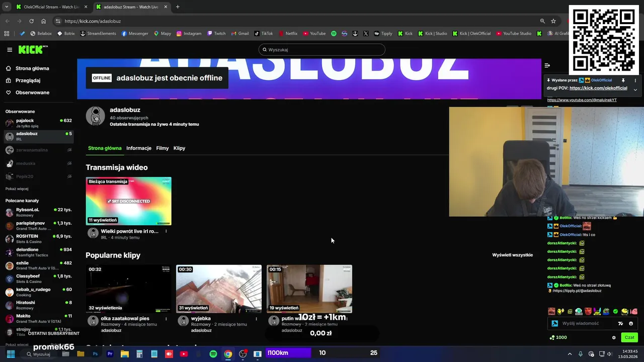Click the pin icon on pinned message

623,80
